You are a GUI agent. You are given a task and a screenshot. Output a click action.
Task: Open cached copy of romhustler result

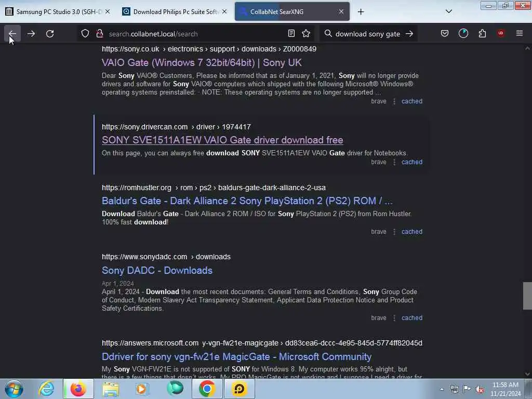pyautogui.click(x=412, y=231)
